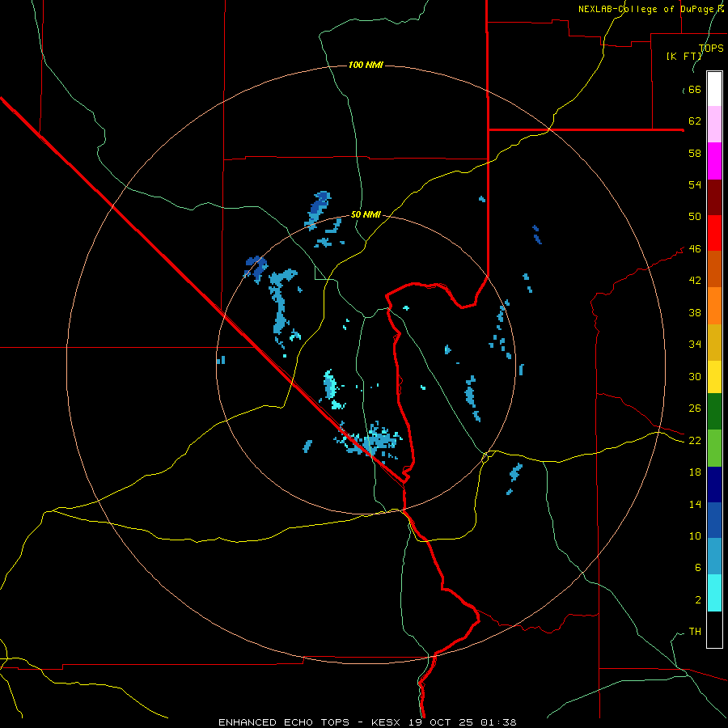Click the 30 scale label
This screenshot has height=728, width=728.
coord(695,376)
